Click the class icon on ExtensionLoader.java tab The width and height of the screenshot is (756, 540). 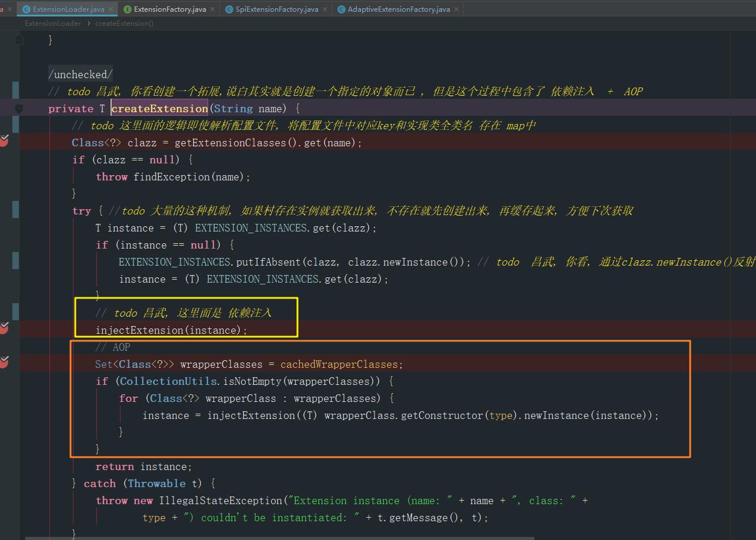tap(26, 9)
